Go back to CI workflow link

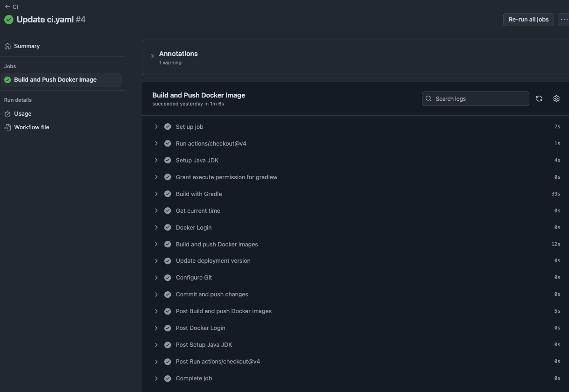[15, 7]
